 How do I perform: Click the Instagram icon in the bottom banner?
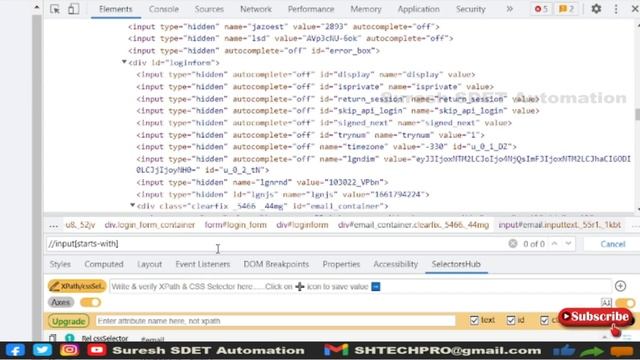[x=69, y=350]
